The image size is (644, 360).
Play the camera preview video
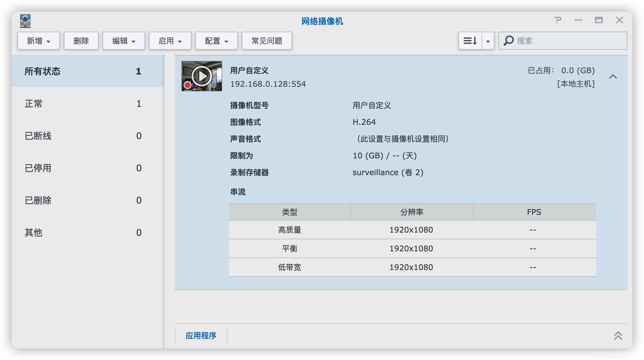coord(202,76)
